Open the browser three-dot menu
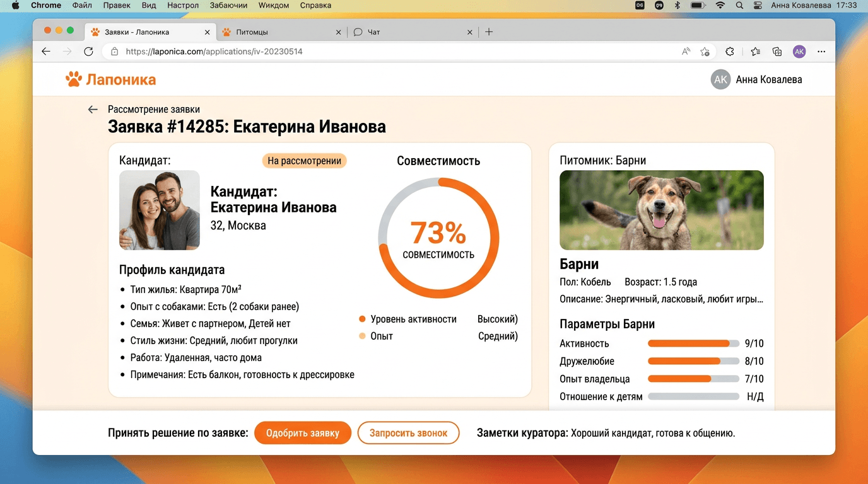 pos(821,52)
